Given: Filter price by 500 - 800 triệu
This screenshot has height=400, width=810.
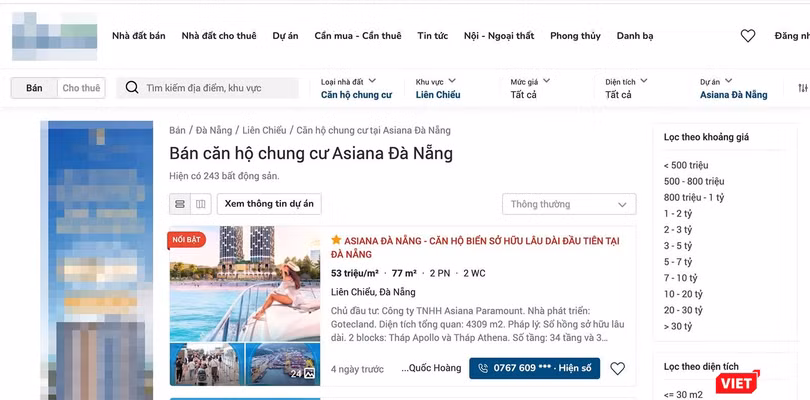Looking at the screenshot, I should (x=694, y=181).
